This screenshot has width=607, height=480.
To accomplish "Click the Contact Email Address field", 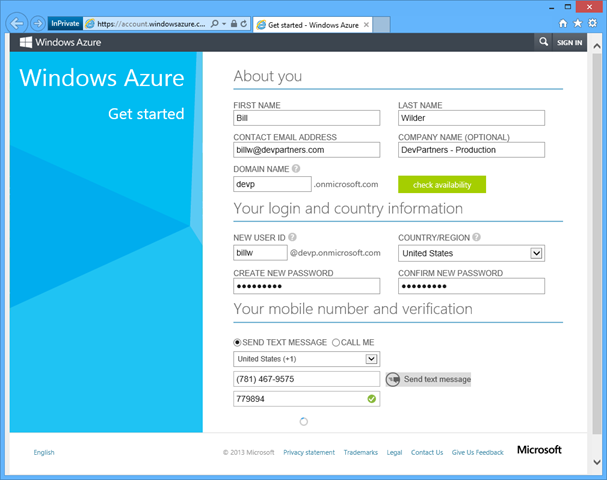I will click(x=306, y=150).
